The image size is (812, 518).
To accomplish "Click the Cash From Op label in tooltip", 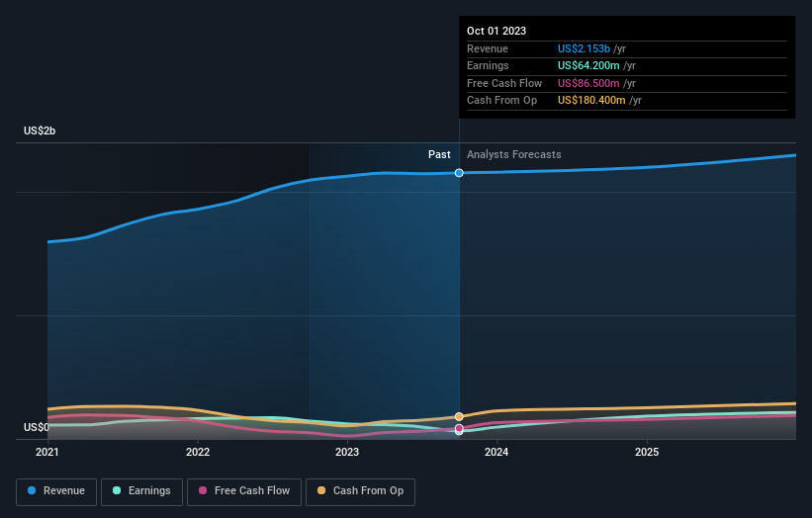I will pos(501,101).
